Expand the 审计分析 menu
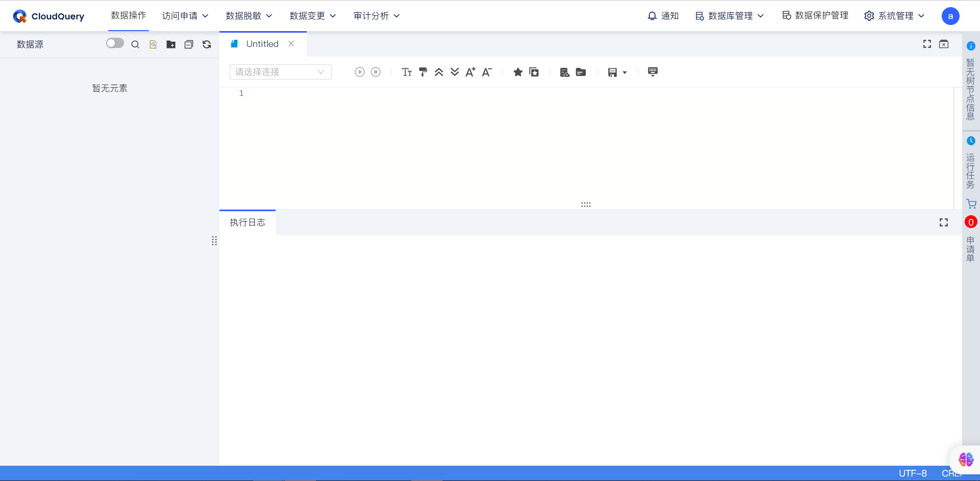 point(377,16)
